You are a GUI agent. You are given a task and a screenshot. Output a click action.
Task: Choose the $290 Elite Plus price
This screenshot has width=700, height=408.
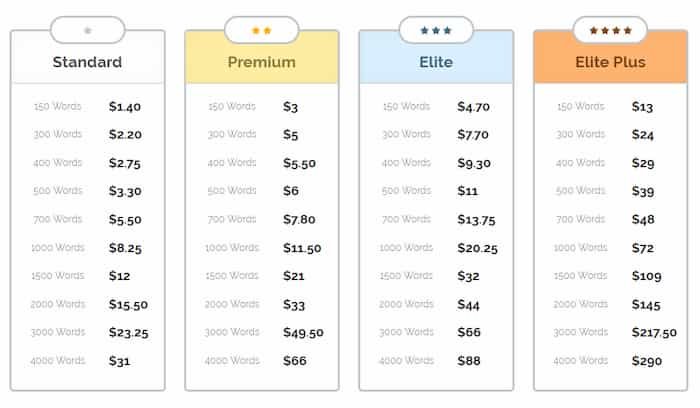(x=646, y=361)
